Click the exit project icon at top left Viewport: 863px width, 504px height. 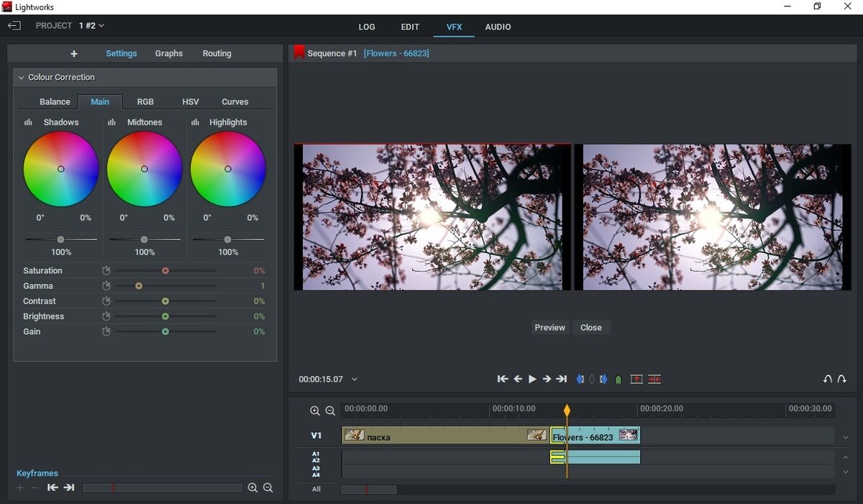coord(14,26)
